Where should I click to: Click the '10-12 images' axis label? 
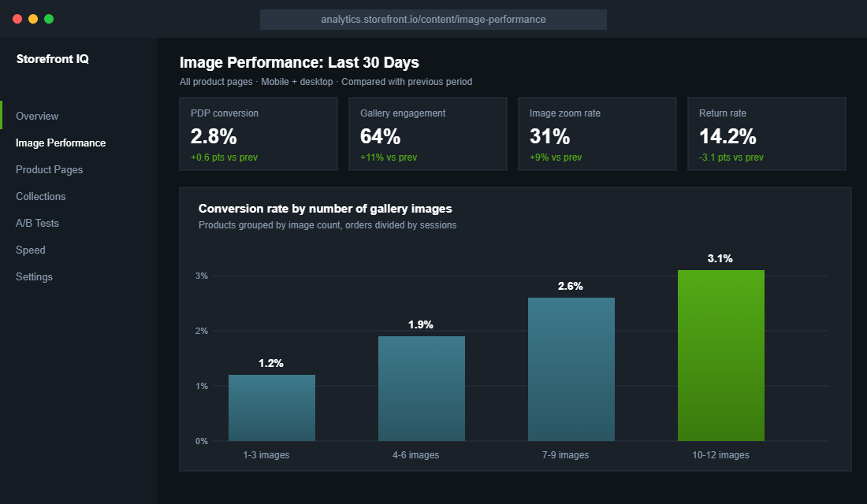click(x=720, y=455)
